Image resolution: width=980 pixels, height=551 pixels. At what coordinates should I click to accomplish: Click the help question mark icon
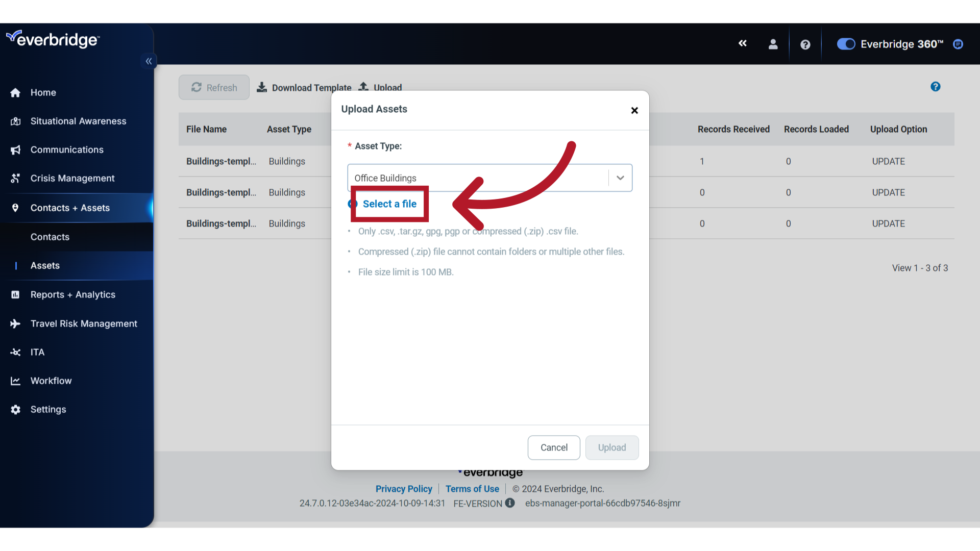(805, 44)
